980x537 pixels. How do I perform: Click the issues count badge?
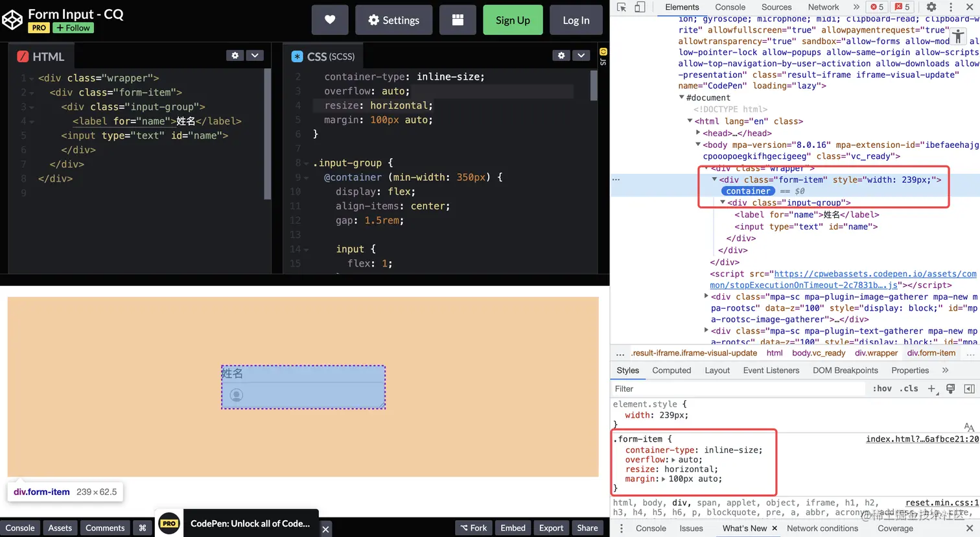(x=903, y=7)
